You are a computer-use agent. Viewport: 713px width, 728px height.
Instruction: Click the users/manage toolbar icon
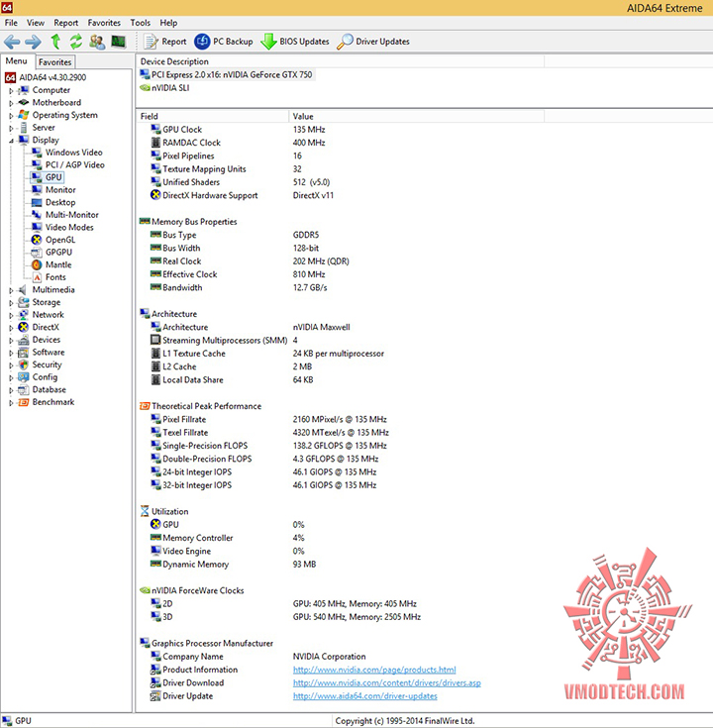(97, 42)
